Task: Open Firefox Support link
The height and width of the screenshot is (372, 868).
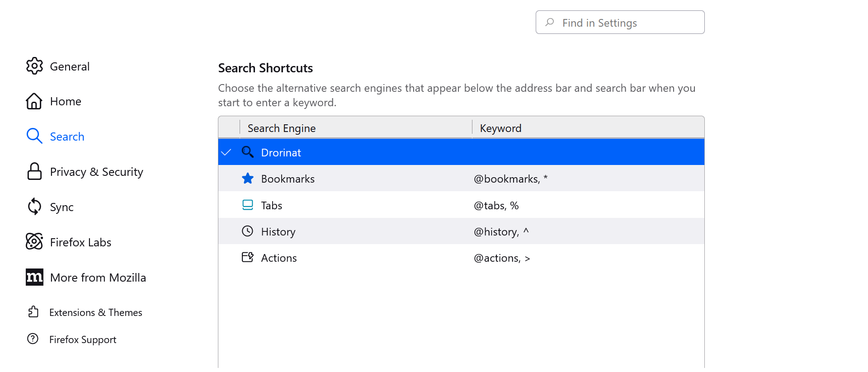Action: tap(83, 339)
